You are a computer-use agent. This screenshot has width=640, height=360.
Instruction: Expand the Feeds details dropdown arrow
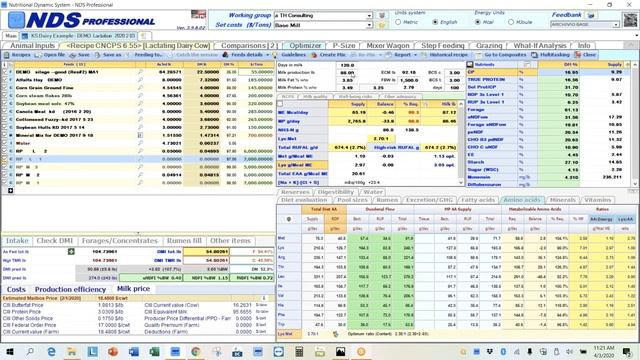(268, 55)
